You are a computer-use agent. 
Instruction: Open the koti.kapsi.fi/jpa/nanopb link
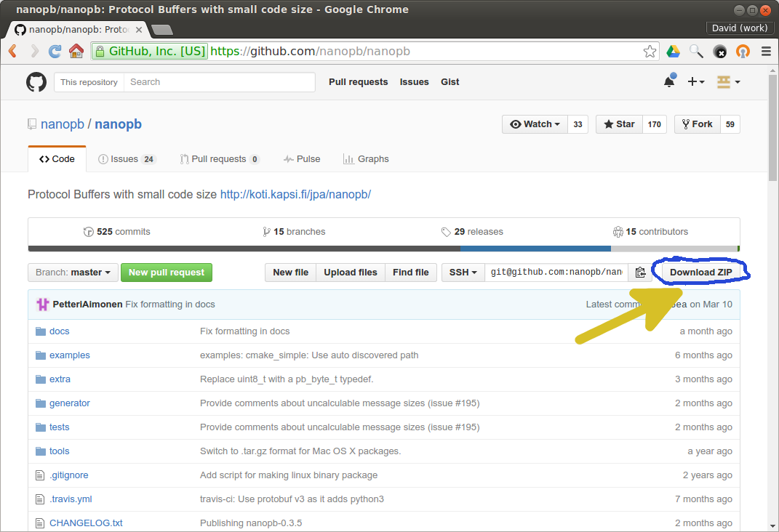(x=295, y=194)
